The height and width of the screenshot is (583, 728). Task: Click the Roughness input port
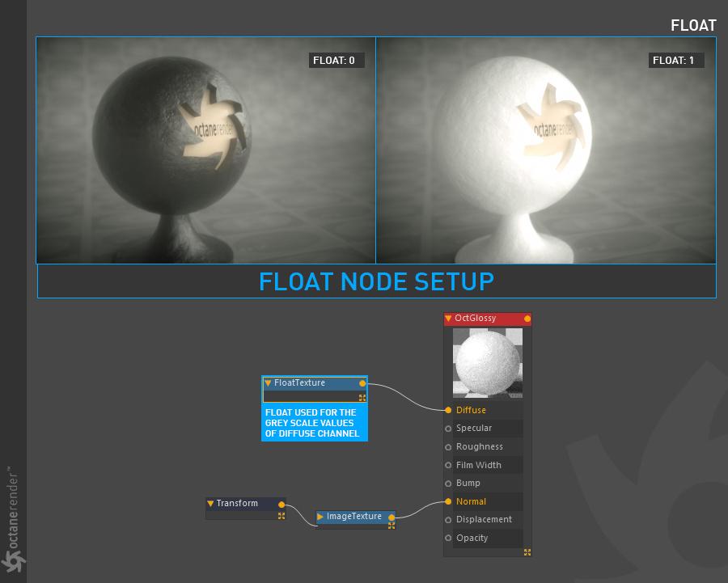pos(448,447)
